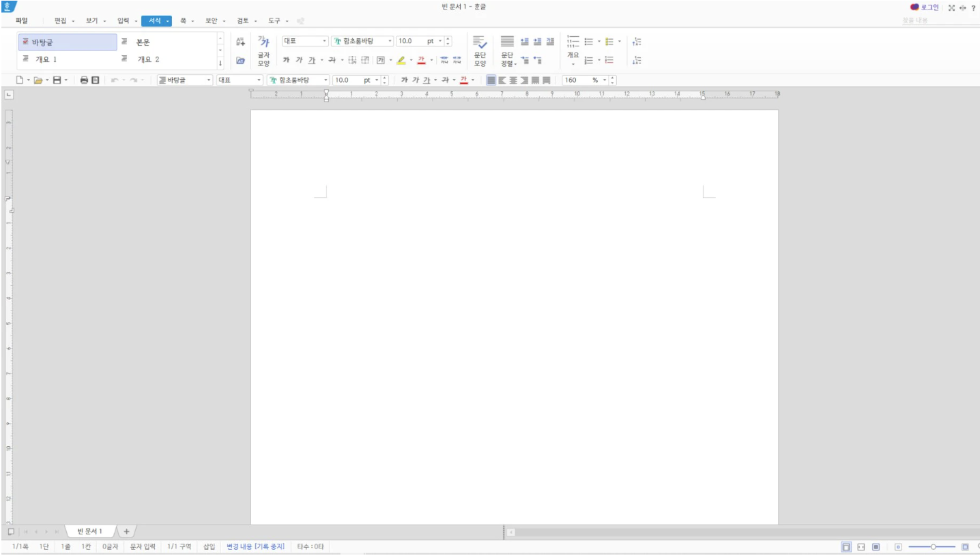Viewport: 980px width, 558px height.
Task: Click the ribbon red font color icon
Action: pyautogui.click(x=421, y=60)
